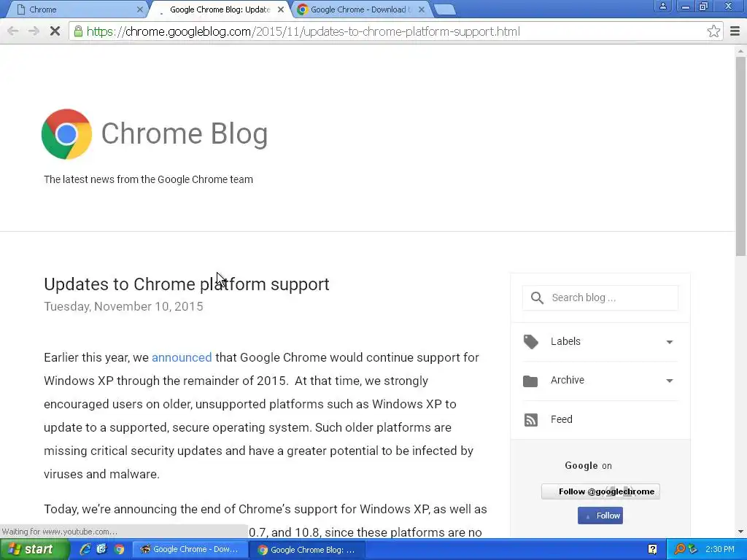747x560 pixels.
Task: Click the scrollbar down arrow
Action: click(740, 532)
